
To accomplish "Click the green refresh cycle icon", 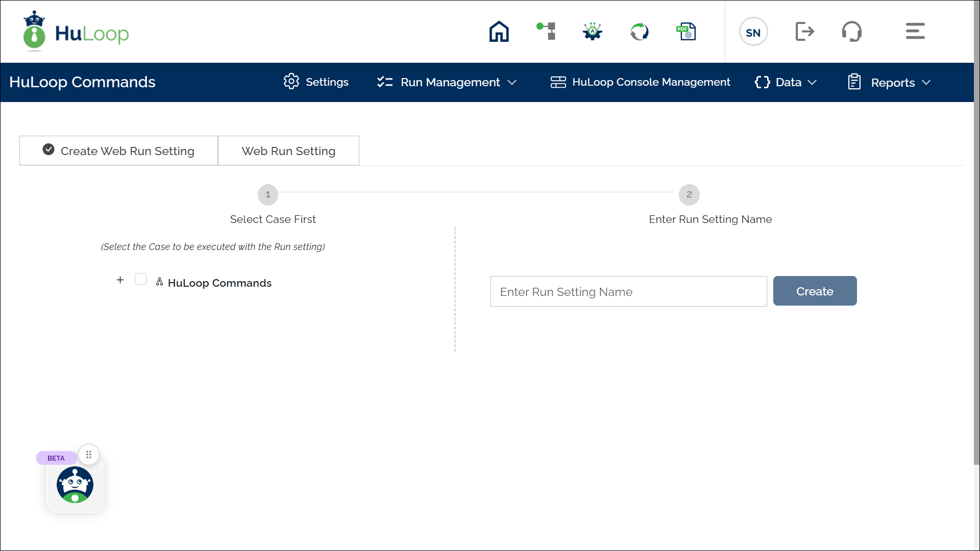I will click(x=639, y=32).
